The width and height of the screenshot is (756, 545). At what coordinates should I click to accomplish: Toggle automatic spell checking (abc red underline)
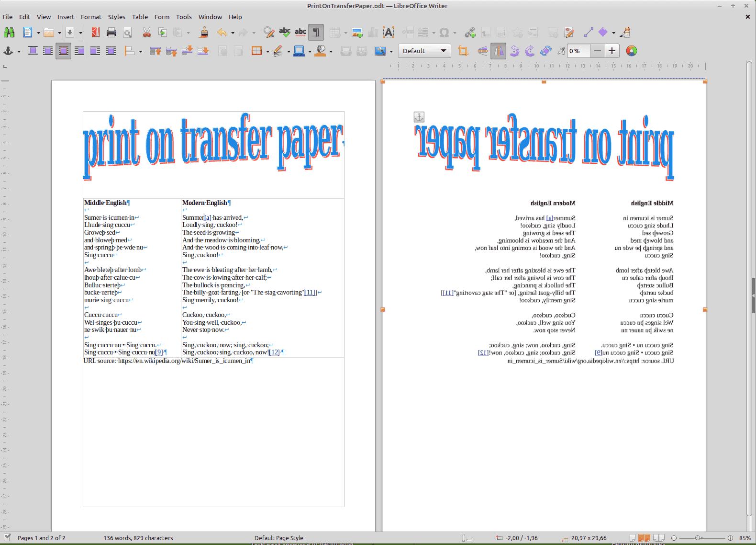(x=300, y=33)
